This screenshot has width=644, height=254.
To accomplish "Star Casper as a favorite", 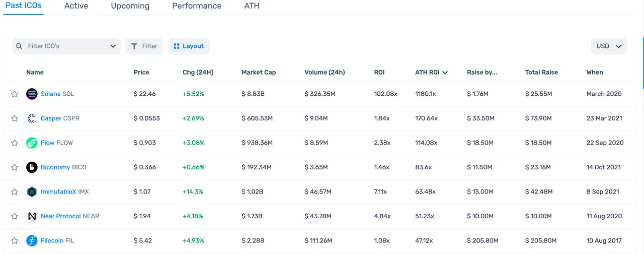I will point(15,118).
